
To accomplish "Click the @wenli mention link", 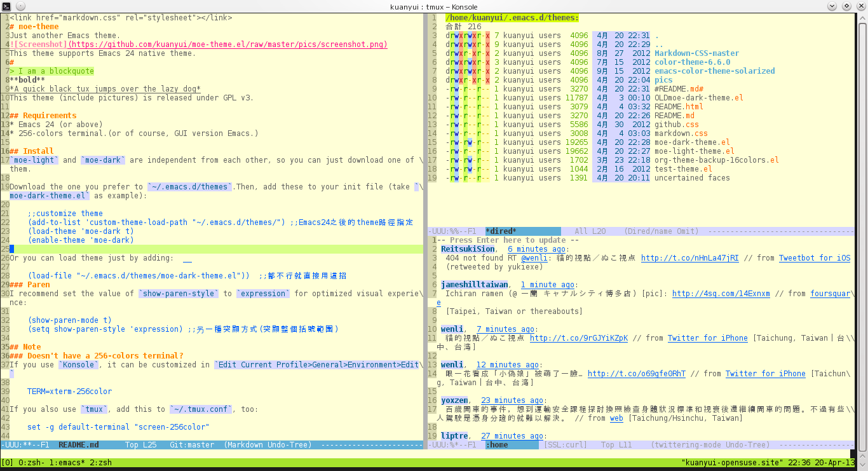I will 534,258.
